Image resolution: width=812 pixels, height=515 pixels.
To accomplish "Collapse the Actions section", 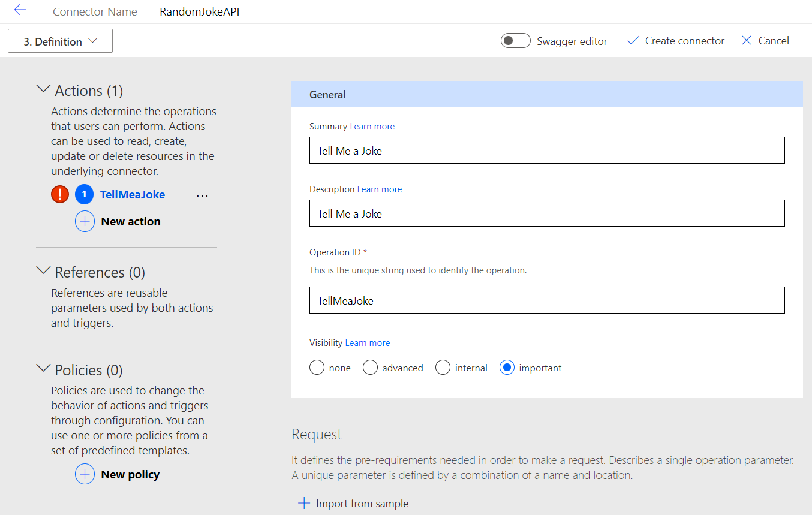I will (x=43, y=89).
